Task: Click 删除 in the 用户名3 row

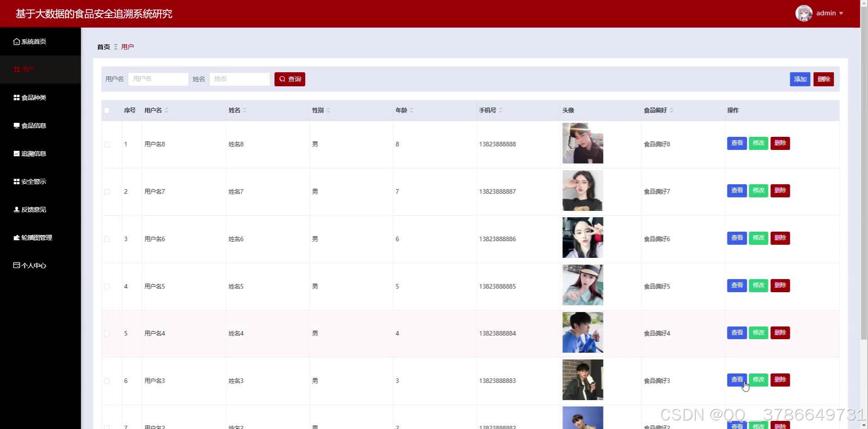Action: pos(780,380)
